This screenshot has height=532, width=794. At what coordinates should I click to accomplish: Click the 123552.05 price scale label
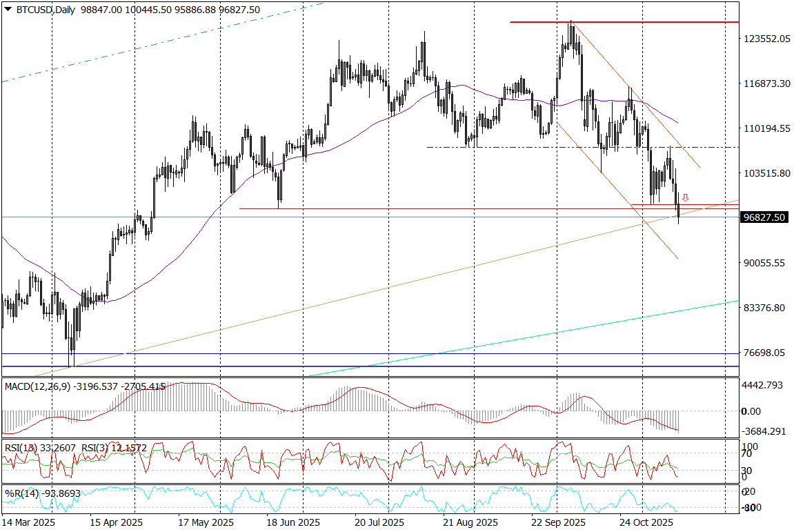tap(767, 39)
